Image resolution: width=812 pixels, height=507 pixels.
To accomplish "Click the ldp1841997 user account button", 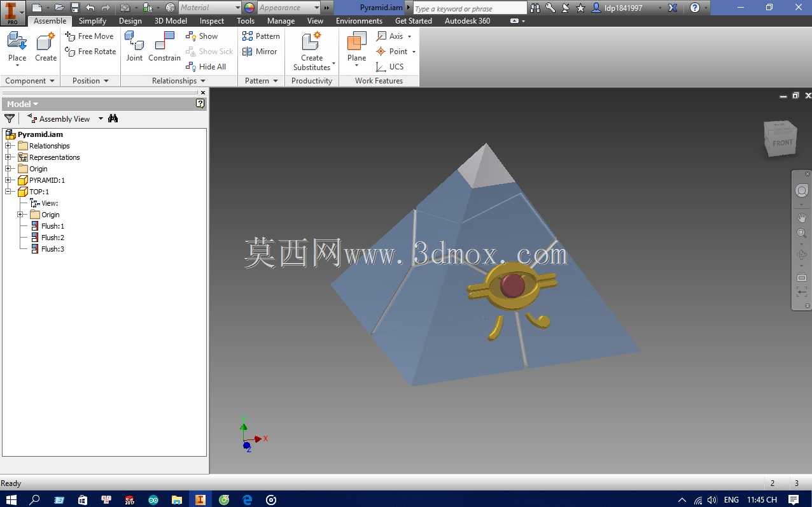I will click(622, 8).
